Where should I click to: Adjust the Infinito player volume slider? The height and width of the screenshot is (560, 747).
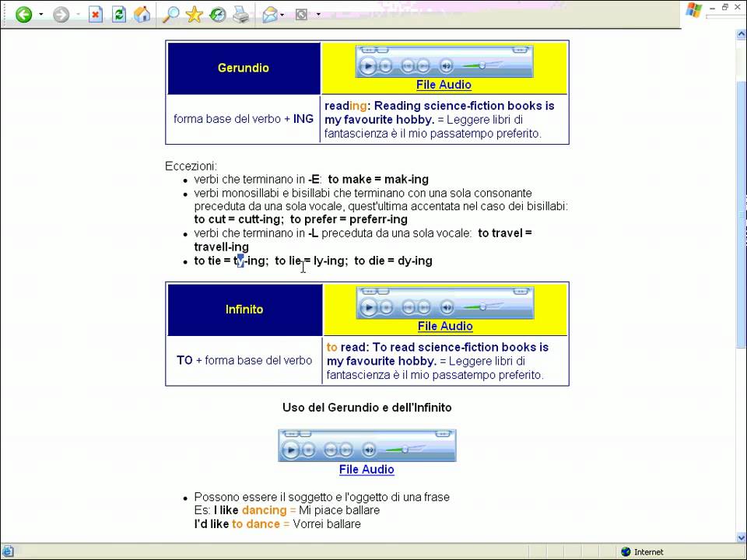[482, 306]
